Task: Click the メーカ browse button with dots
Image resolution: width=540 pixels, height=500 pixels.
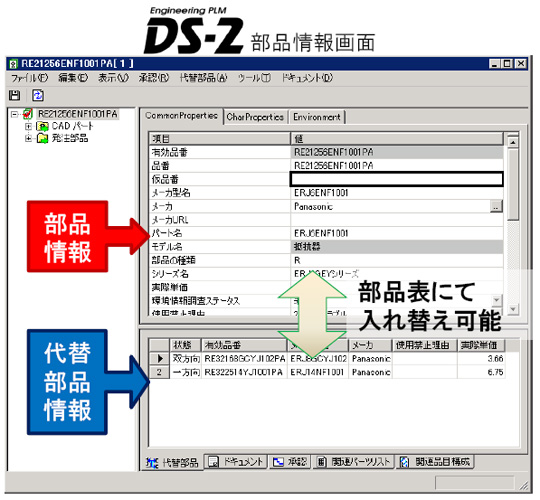Action: click(496, 207)
